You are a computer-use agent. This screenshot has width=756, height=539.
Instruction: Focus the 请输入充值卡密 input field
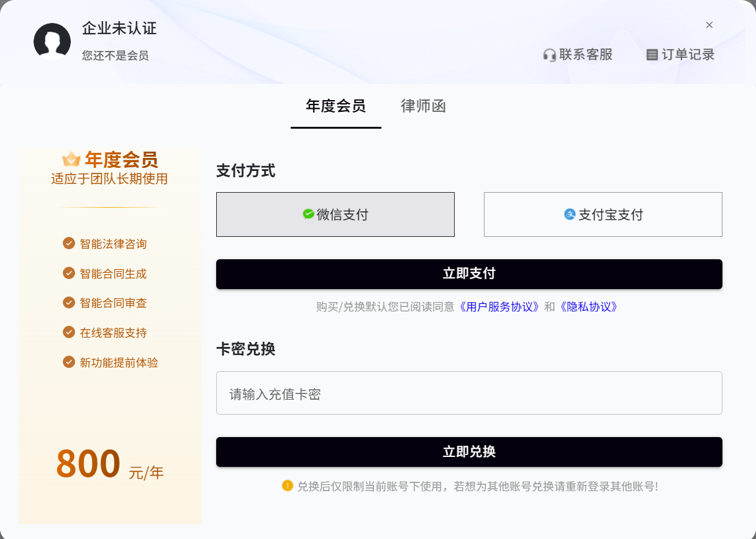[469, 393]
